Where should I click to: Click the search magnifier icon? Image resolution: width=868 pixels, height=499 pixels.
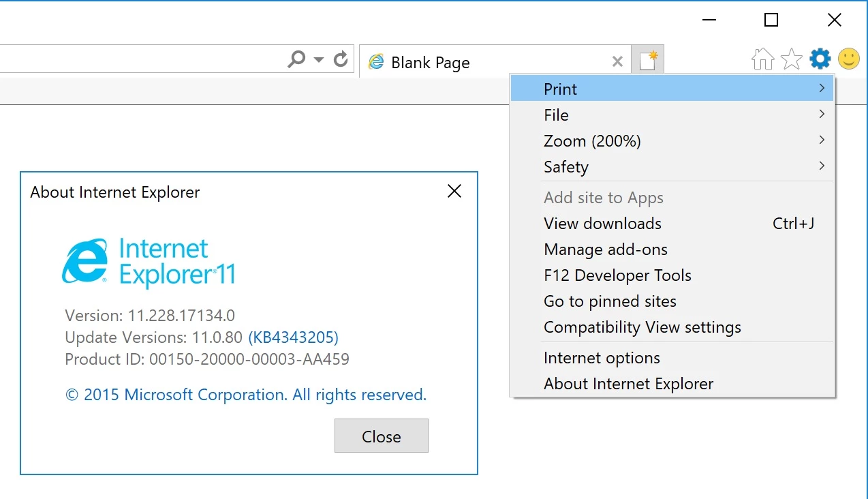point(296,59)
